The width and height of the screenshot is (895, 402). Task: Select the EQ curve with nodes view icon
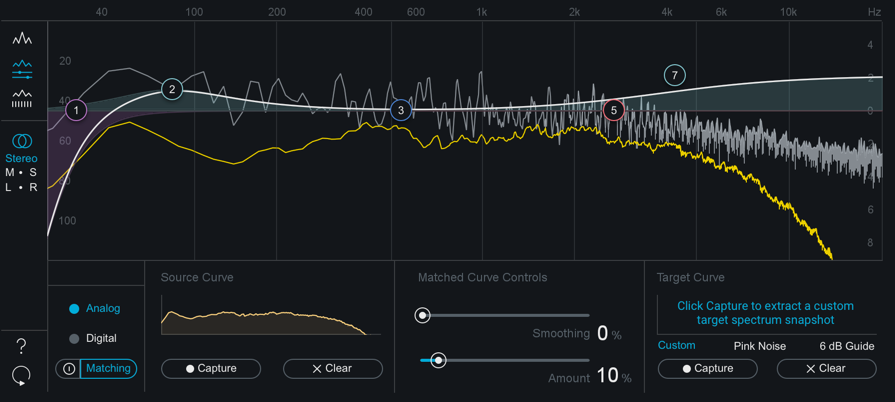pos(22,69)
